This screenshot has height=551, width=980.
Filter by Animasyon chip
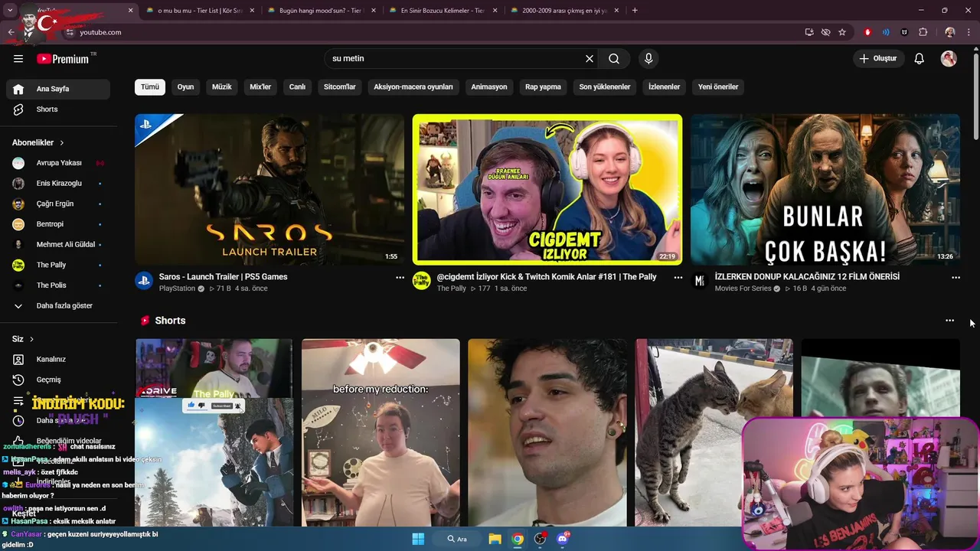(x=489, y=87)
